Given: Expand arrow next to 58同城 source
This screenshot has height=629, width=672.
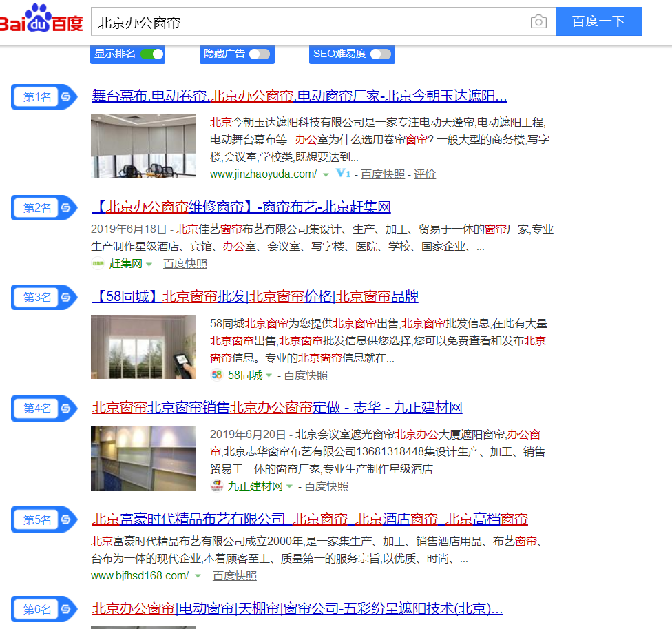Looking at the screenshot, I should pyautogui.click(x=269, y=375).
